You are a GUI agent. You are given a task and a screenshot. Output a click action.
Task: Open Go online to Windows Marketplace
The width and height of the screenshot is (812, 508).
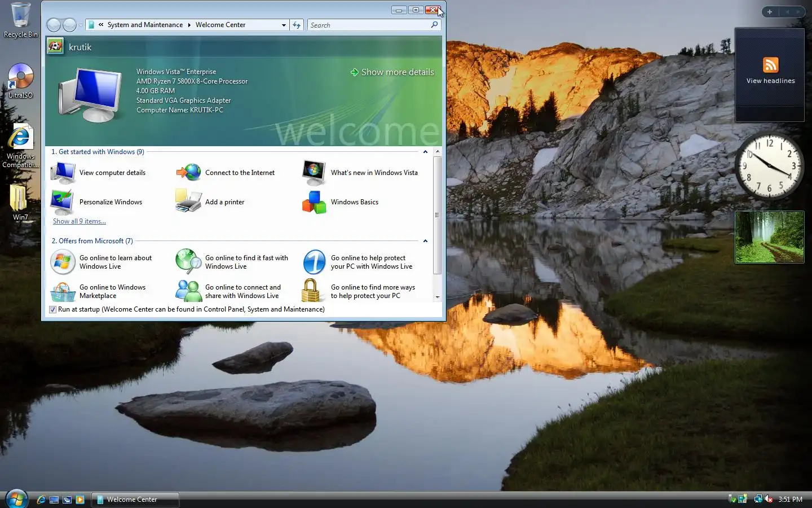98,291
